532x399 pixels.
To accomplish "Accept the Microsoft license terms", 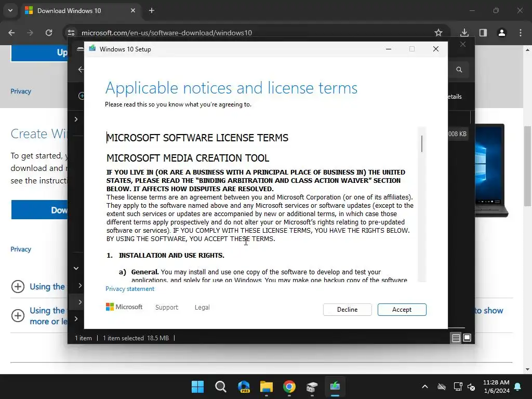I will click(x=402, y=310).
